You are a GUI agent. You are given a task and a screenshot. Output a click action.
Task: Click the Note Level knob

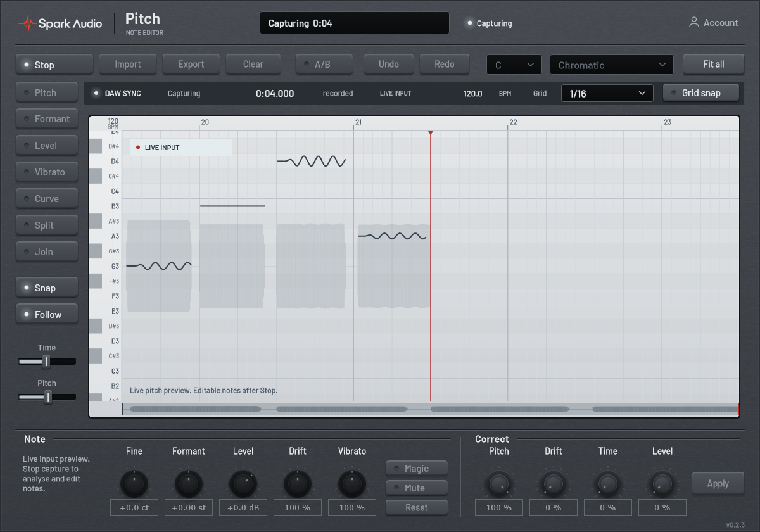click(243, 484)
